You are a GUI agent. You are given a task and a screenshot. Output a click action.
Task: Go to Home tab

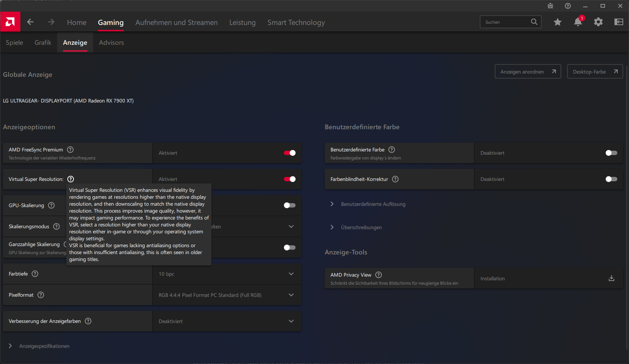(x=77, y=23)
